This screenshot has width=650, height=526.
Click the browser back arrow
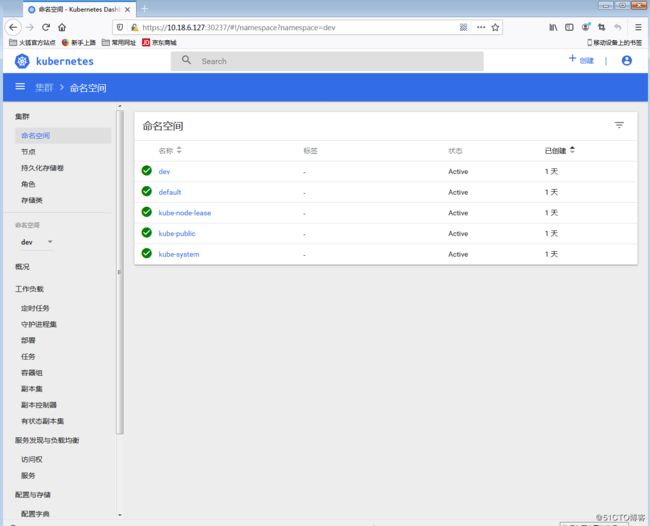pyautogui.click(x=13, y=27)
